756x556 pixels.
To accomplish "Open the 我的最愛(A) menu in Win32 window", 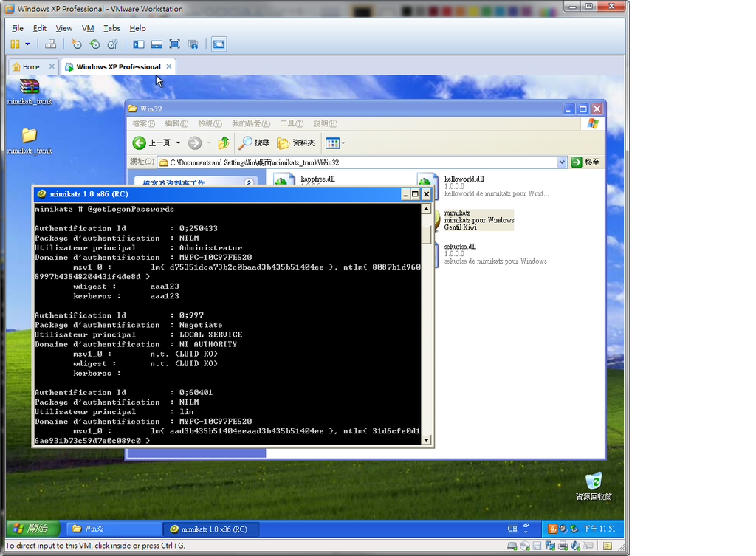I will 251,123.
